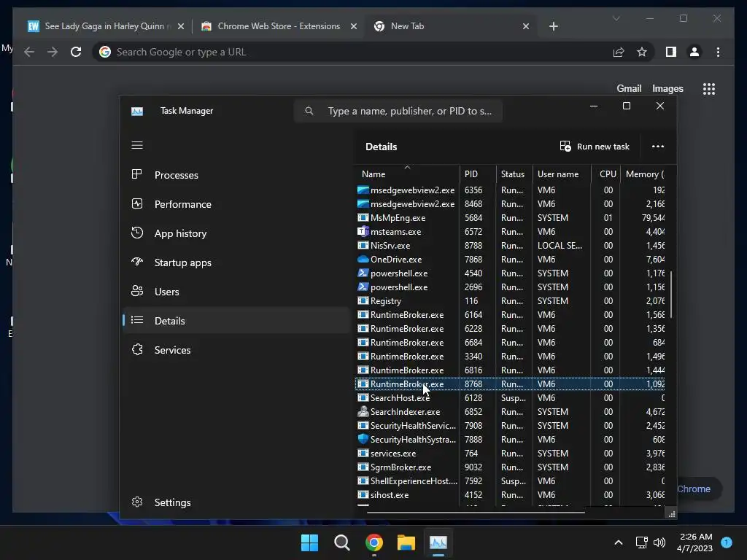Switch to the Performance page

point(236,204)
